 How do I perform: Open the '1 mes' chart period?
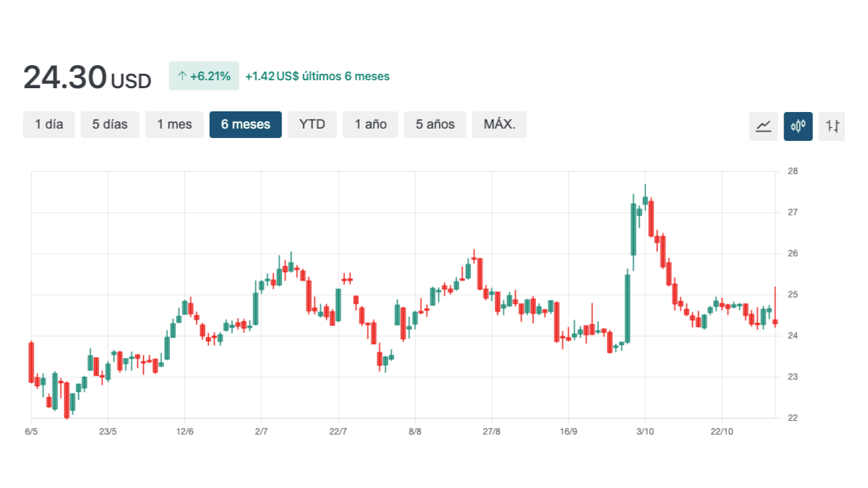(174, 124)
